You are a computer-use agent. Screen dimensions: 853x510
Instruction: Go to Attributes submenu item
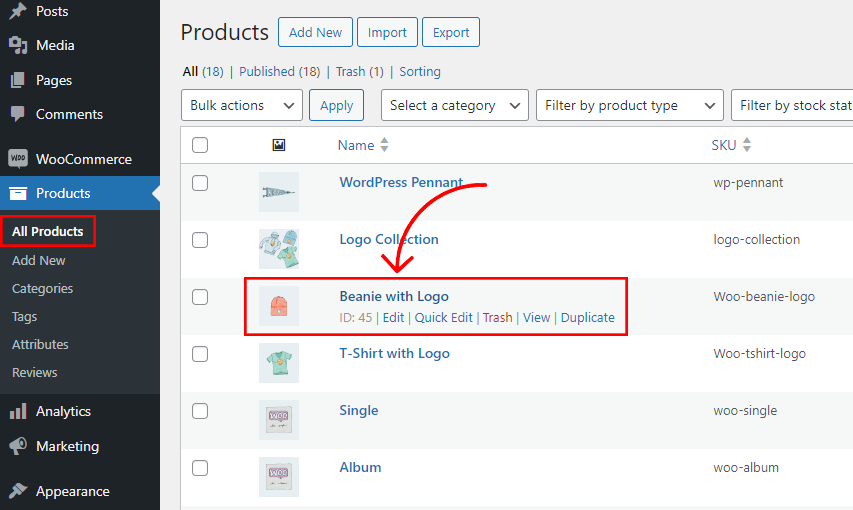40,345
